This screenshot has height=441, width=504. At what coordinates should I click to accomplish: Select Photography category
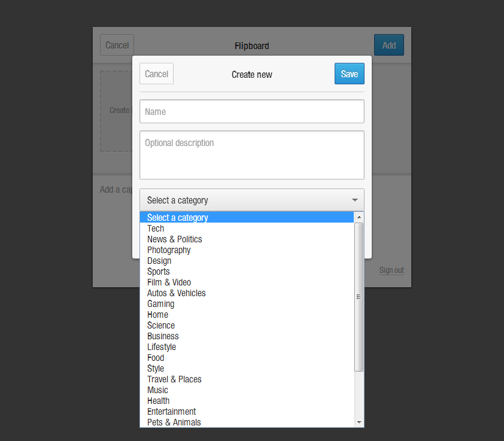[247, 250]
